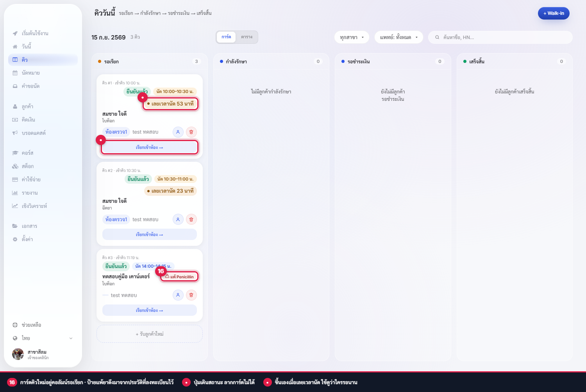Click the เลยเวลานัด 23 นาที badge
The height and width of the screenshot is (392, 586).
coord(170,191)
